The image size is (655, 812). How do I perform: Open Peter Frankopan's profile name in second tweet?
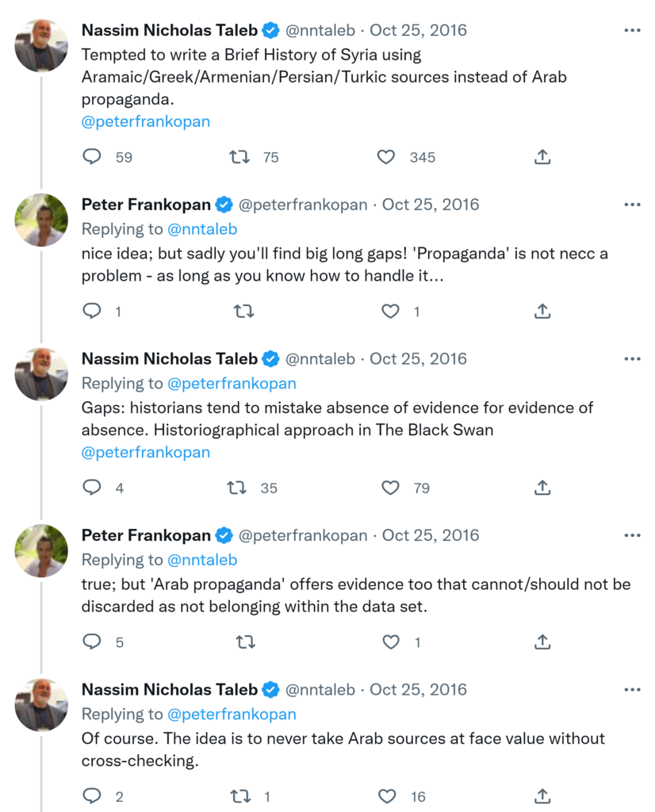pos(146,205)
